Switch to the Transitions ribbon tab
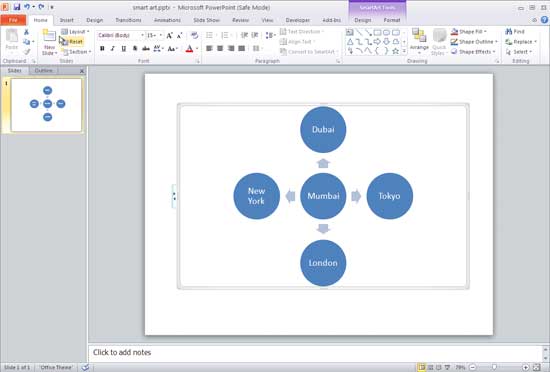Screen dimensions: 550x372 coord(128,20)
